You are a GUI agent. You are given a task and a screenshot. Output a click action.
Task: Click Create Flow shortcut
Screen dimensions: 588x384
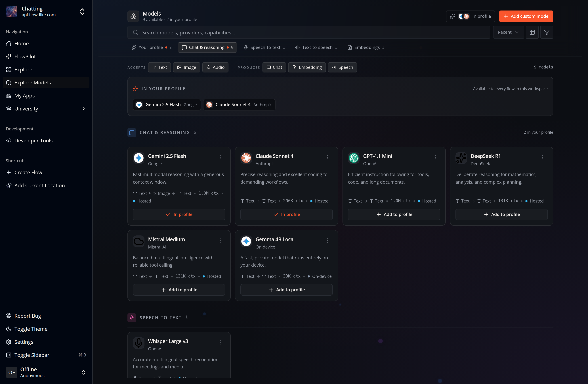[46, 173]
